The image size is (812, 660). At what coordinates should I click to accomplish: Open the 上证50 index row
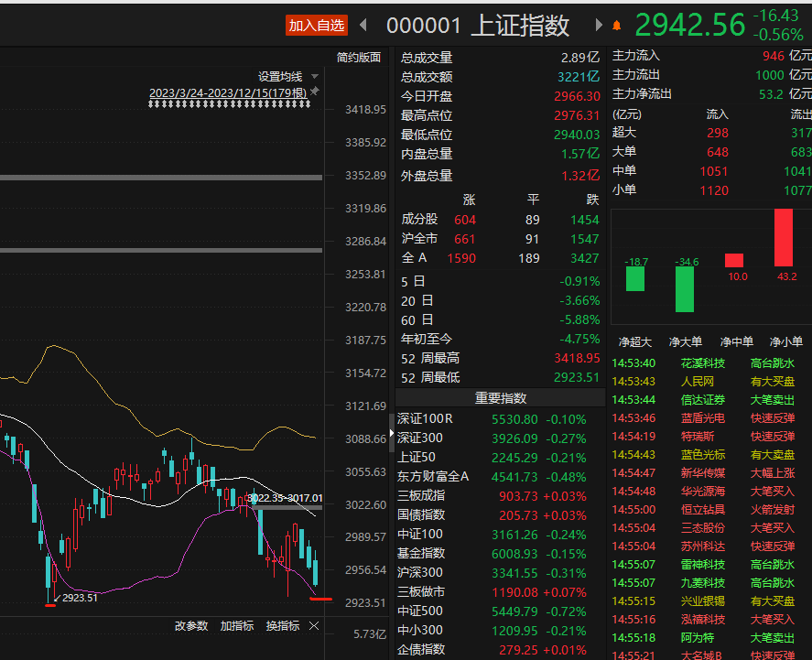click(500, 458)
